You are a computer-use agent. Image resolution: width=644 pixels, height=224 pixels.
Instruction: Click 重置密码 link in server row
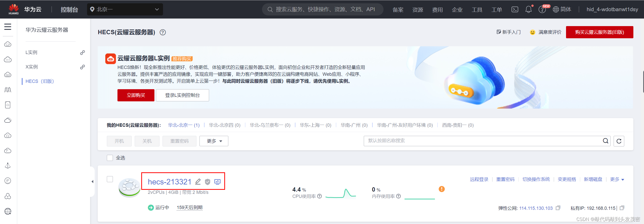click(505, 179)
